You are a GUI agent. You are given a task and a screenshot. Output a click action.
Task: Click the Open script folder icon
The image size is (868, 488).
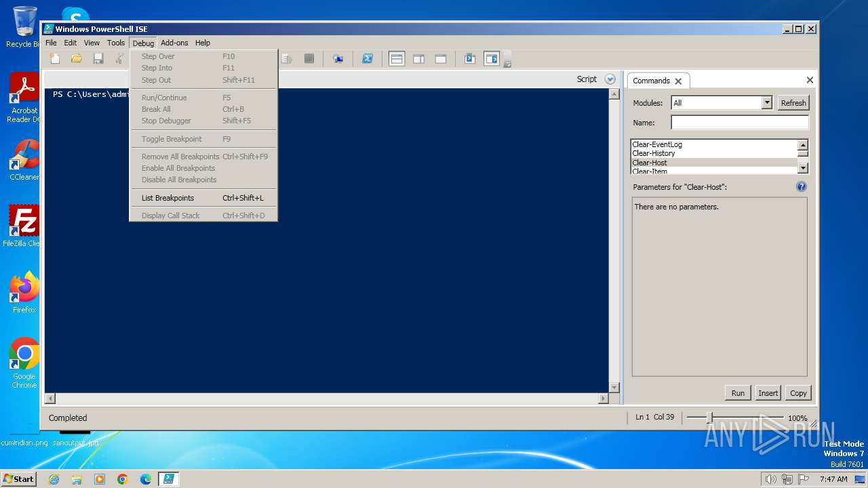point(77,59)
